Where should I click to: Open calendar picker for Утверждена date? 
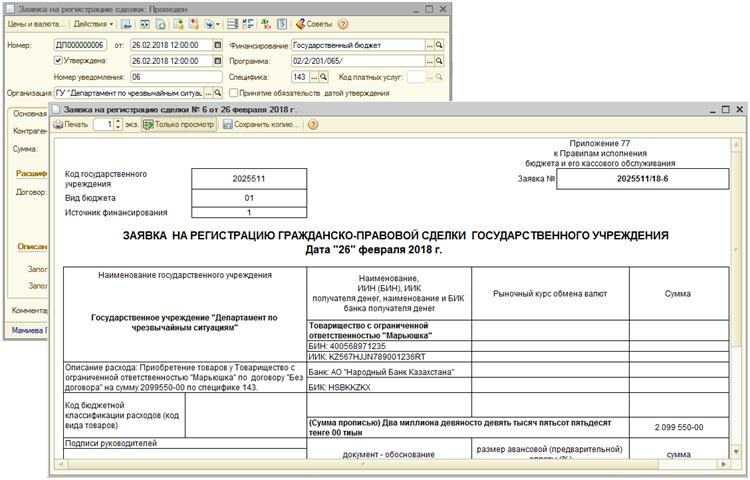[x=217, y=60]
